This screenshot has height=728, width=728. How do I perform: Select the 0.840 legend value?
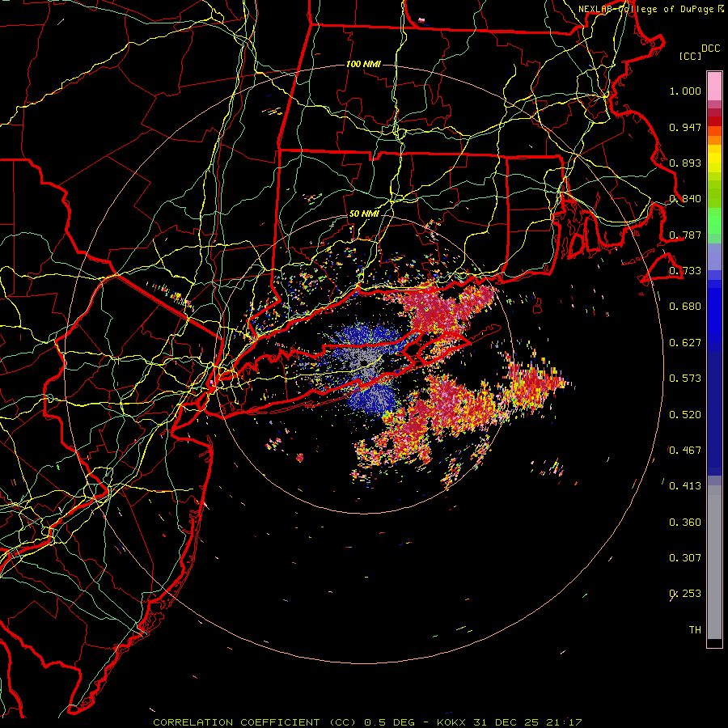685,199
